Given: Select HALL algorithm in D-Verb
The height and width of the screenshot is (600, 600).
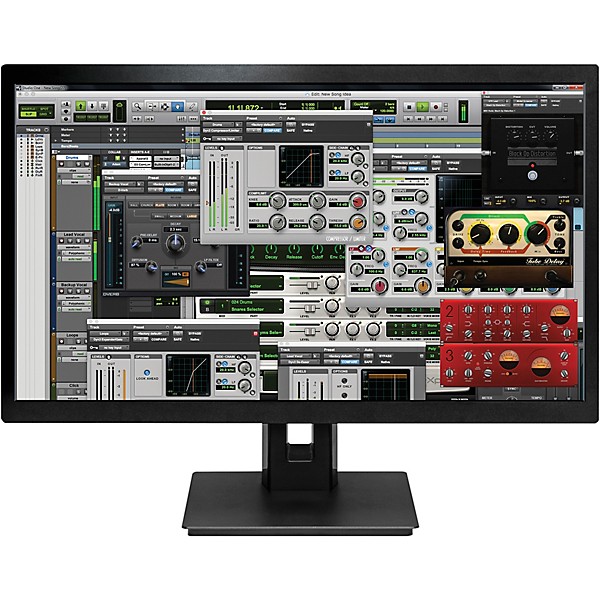Looking at the screenshot, I should point(134,205).
